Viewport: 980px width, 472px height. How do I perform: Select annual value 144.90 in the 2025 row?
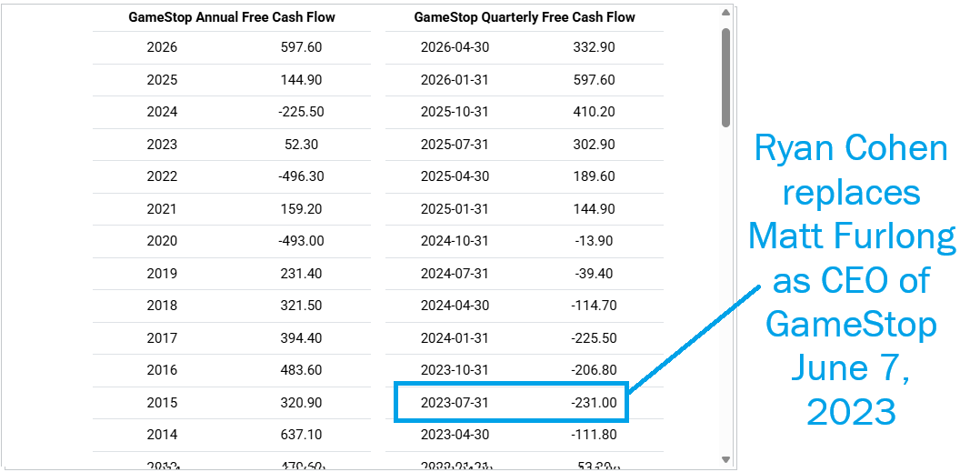[x=301, y=80]
